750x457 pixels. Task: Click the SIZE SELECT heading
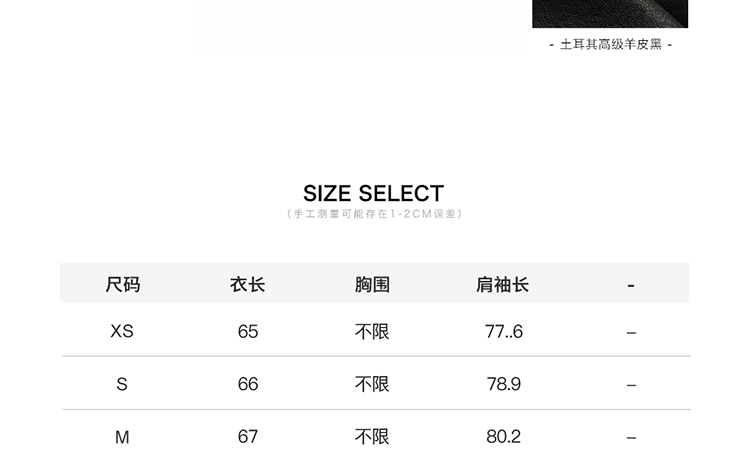pyautogui.click(x=374, y=194)
